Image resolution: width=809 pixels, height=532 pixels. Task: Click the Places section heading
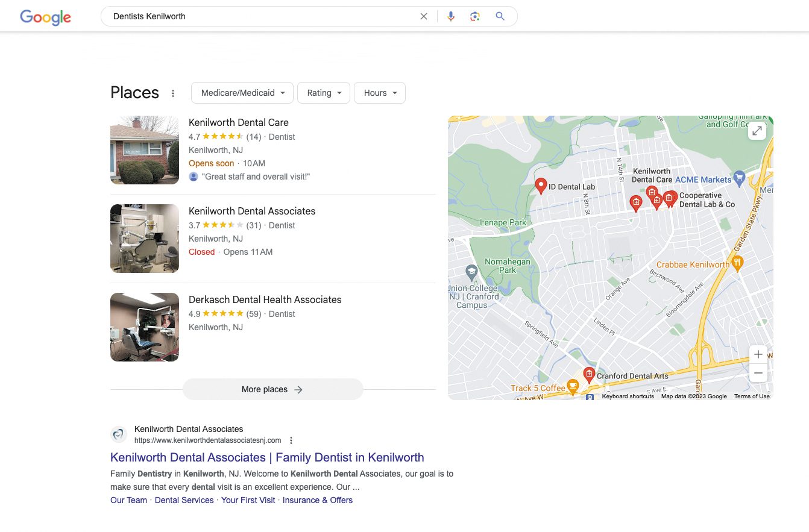click(x=134, y=93)
